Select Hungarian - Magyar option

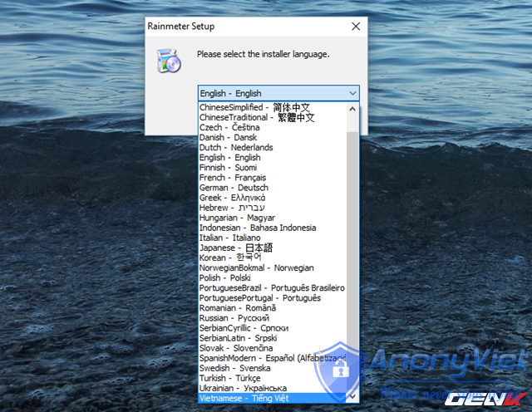click(x=273, y=218)
